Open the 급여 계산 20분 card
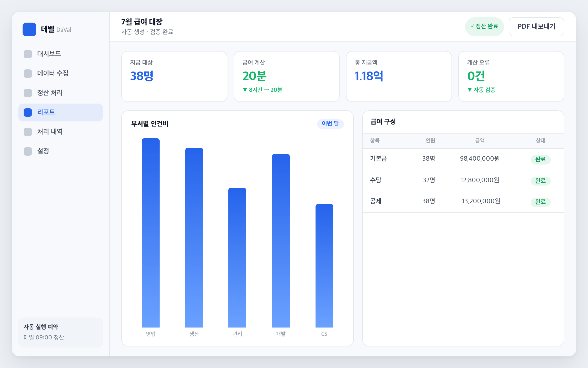Viewport: 588px width, 368px height. 287,76
